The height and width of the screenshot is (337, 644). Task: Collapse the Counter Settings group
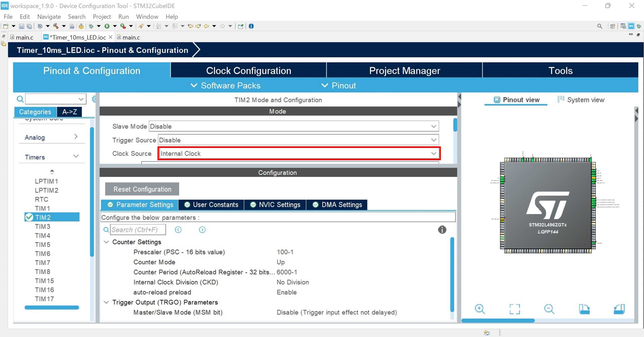106,242
